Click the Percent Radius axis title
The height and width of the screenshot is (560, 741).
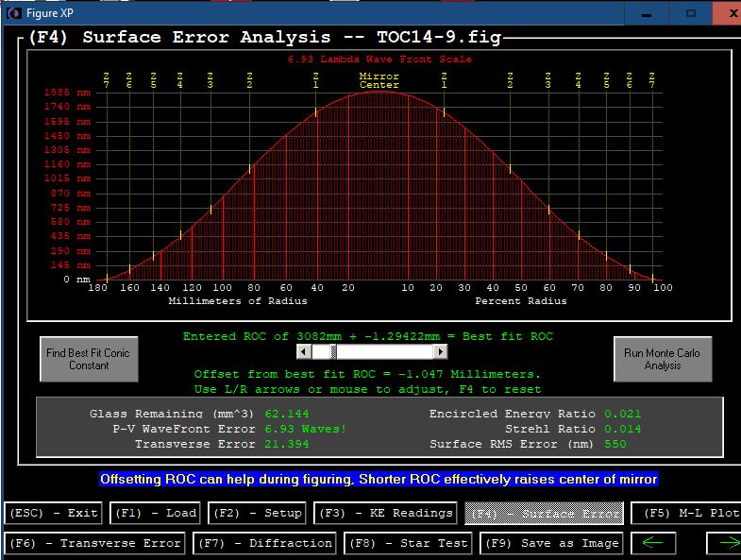point(521,301)
